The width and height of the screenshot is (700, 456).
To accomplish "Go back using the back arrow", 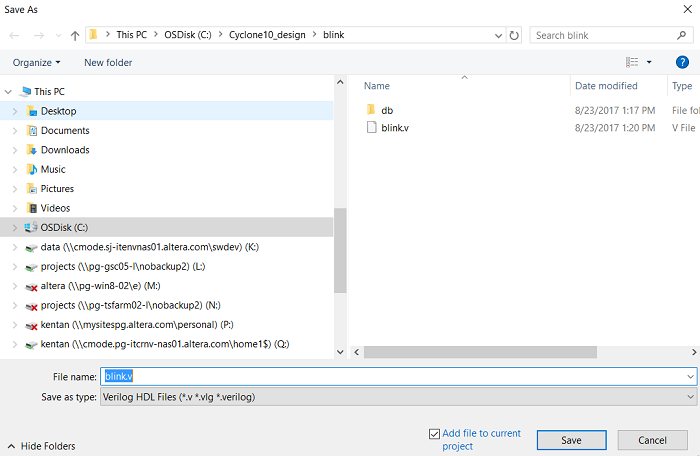I will [x=14, y=35].
